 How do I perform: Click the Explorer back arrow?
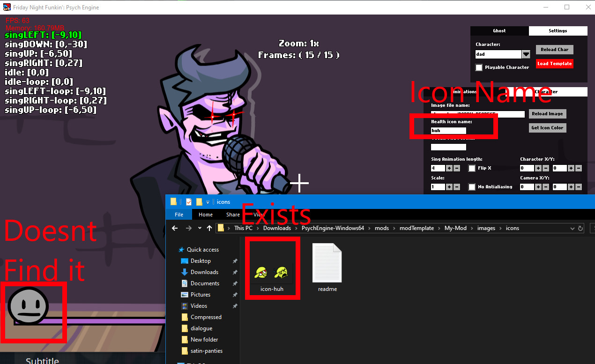click(x=175, y=228)
